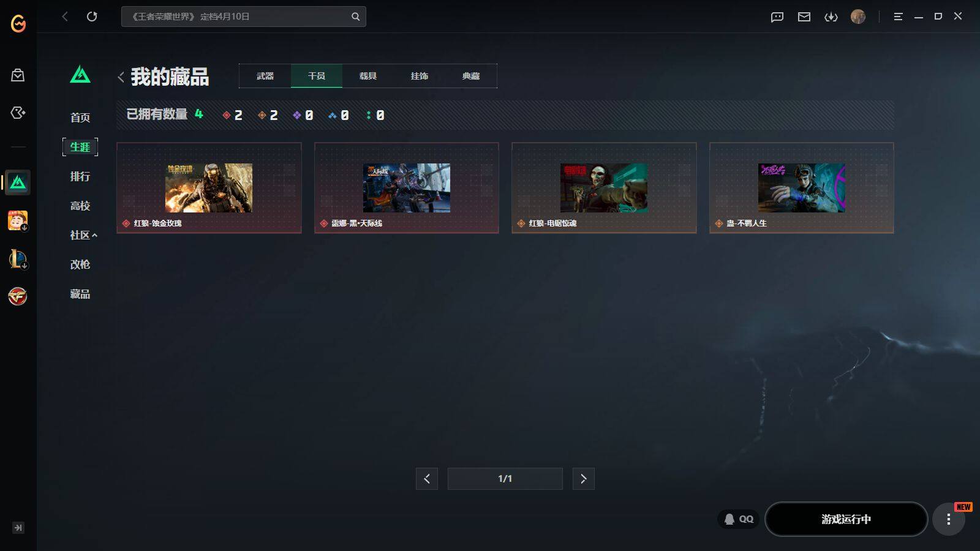Switch to the 载具 tab
Image resolution: width=980 pixels, height=551 pixels.
(368, 76)
